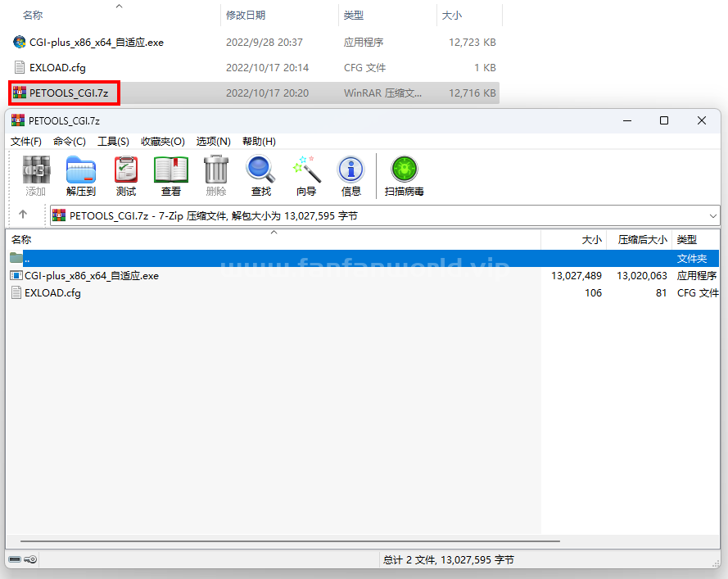Click the horizontal scrollbar of archive list
This screenshot has height=579, width=728.
pos(290,541)
